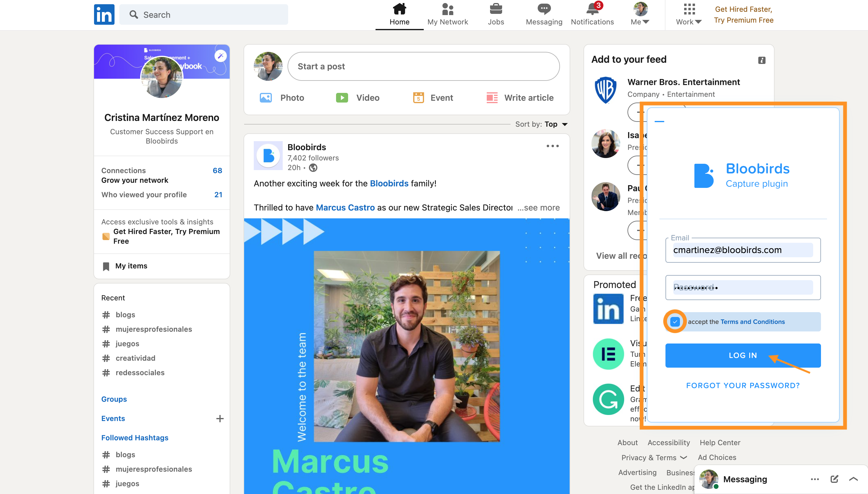
Task: Add a Video to a post
Action: pos(357,98)
